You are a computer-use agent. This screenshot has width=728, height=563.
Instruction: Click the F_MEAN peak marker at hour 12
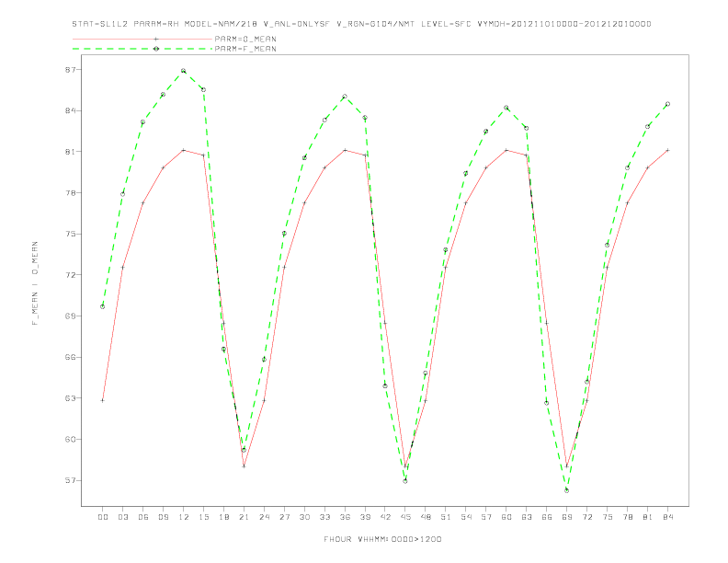[184, 71]
